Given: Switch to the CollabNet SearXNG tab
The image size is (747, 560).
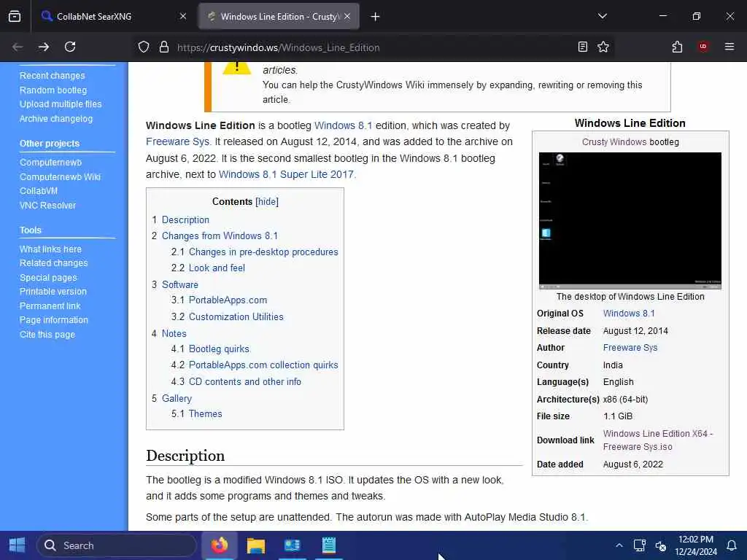Looking at the screenshot, I should pos(114,17).
